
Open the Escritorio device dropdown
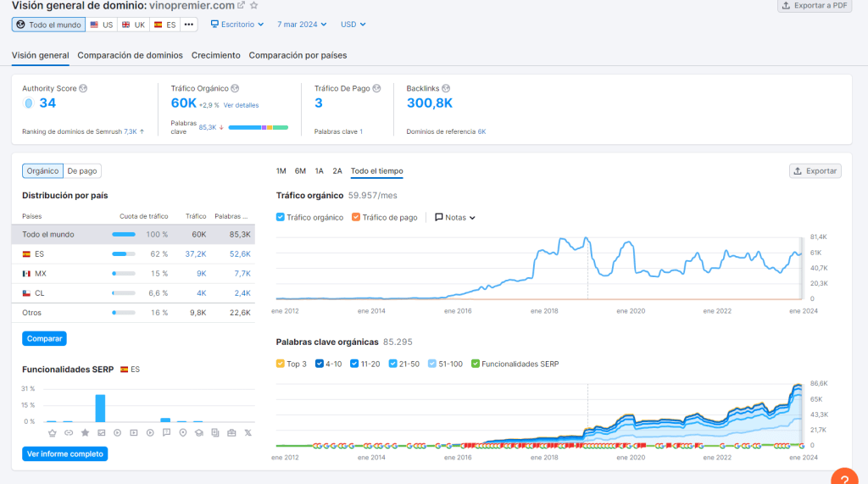pos(237,25)
